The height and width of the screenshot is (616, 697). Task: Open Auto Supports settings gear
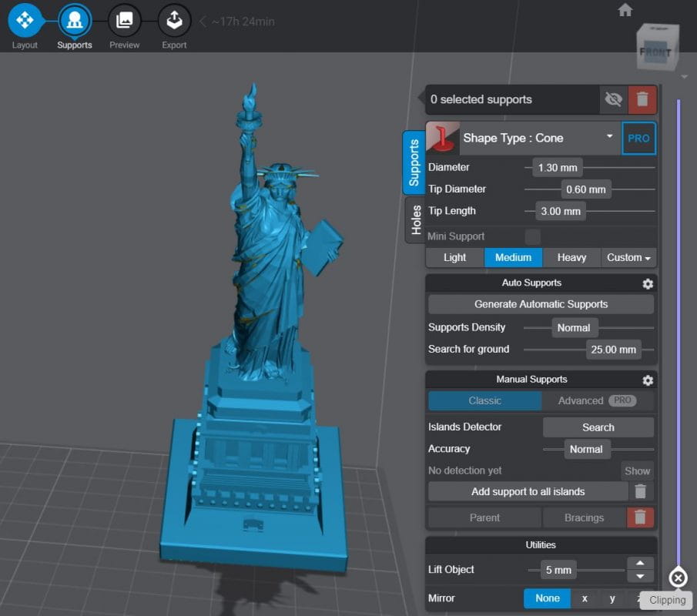click(x=648, y=283)
